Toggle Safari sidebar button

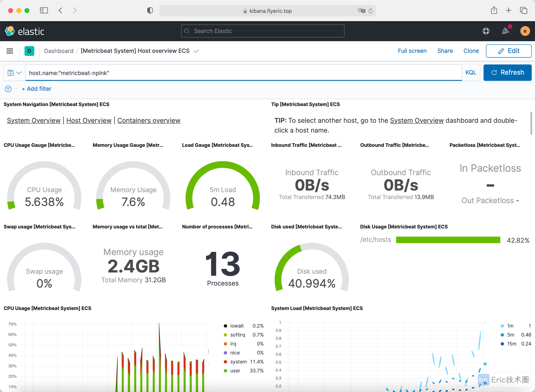point(44,10)
